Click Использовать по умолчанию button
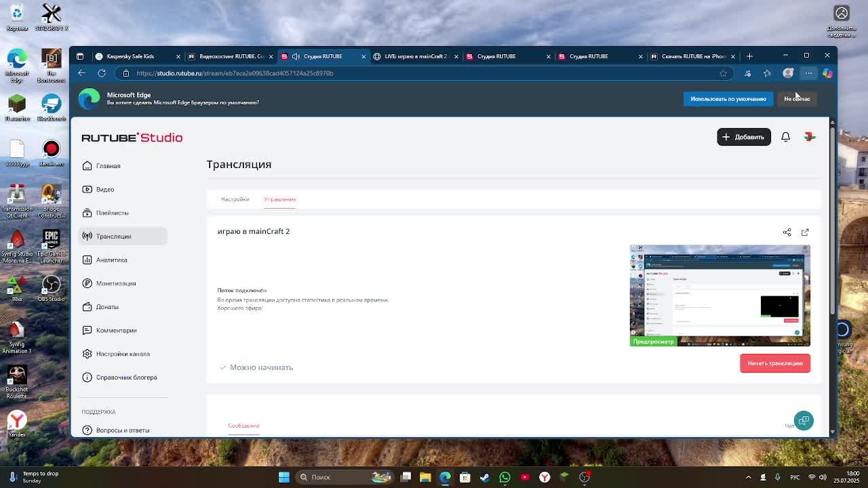The height and width of the screenshot is (488, 868). (728, 99)
